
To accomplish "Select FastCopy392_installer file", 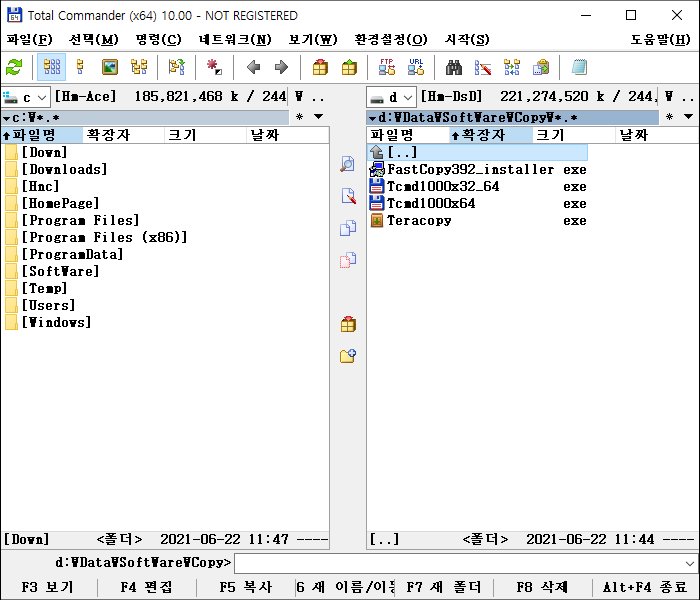I will tap(478, 169).
